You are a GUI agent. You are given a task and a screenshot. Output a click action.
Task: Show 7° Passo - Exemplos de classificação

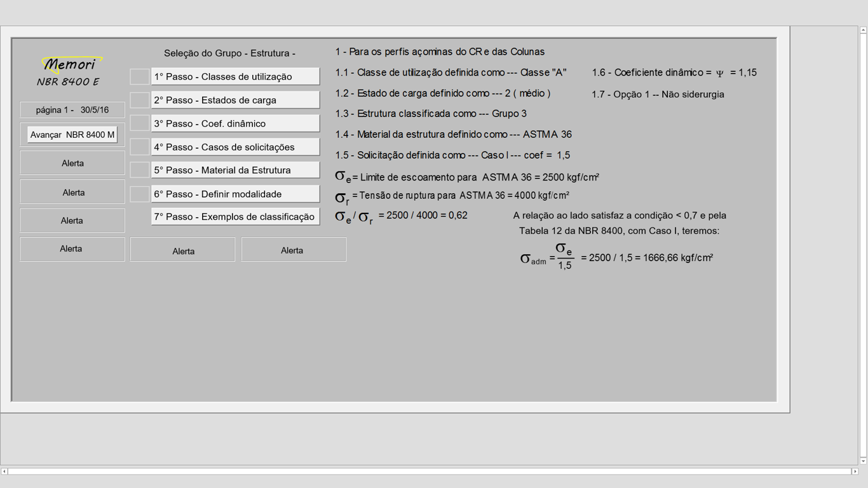235,217
